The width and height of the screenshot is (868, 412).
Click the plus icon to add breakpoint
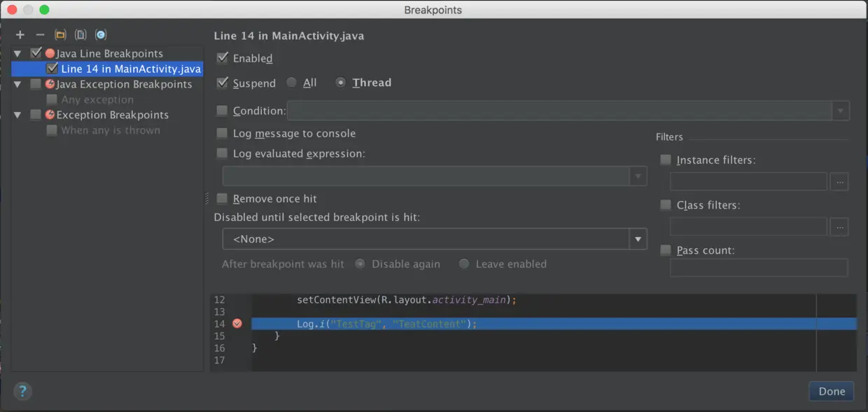click(20, 34)
